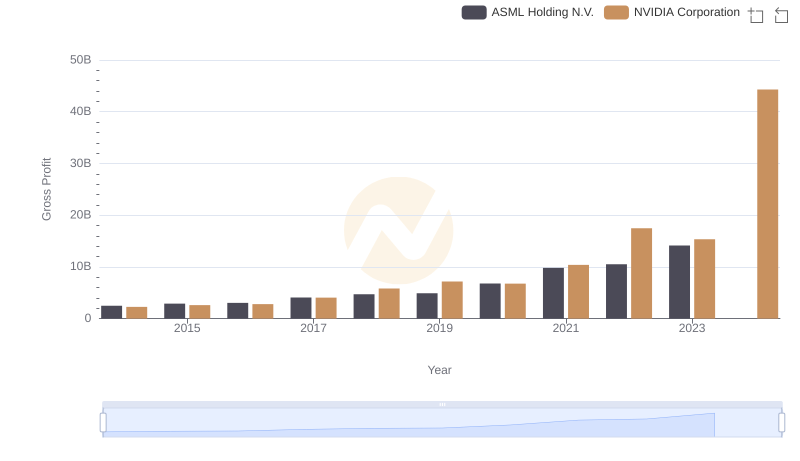Screen dimensions: 800x461
Task: Click the ASML bar for 2016
Action: tap(238, 311)
